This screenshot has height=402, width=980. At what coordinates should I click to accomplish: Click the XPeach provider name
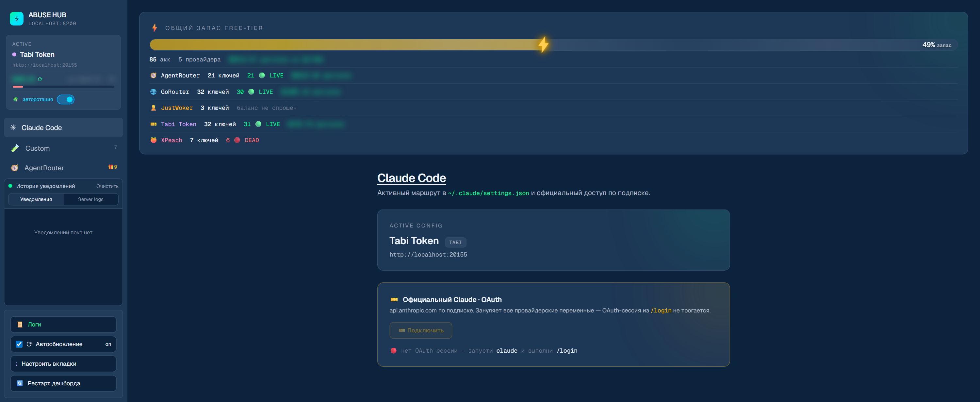pyautogui.click(x=171, y=140)
